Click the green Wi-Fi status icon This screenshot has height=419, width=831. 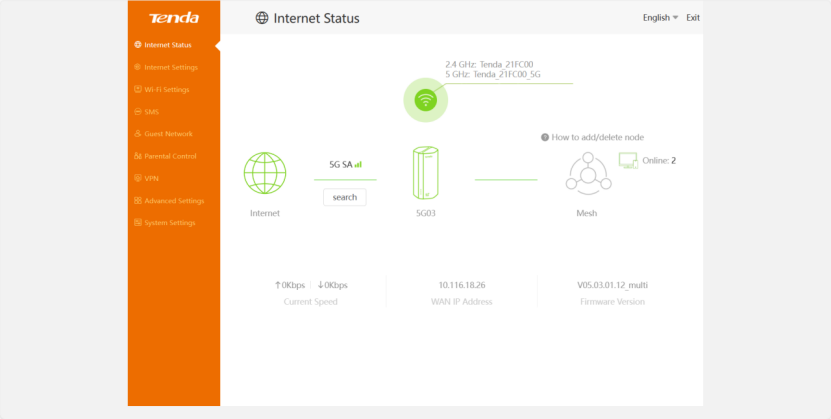426,99
